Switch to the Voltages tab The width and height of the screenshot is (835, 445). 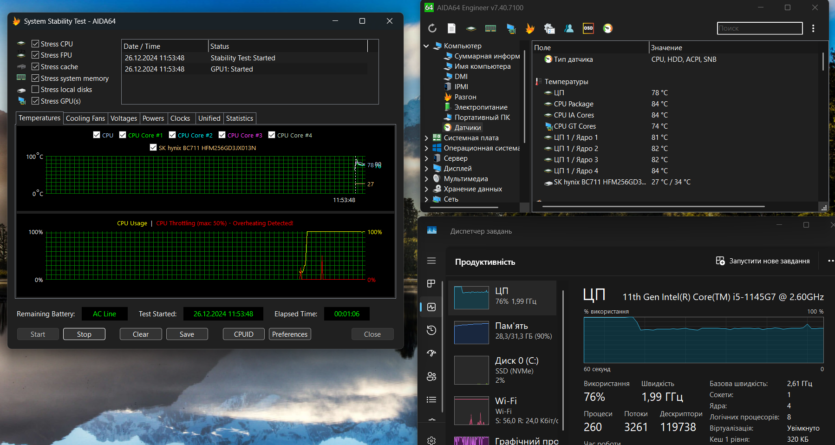(x=124, y=118)
